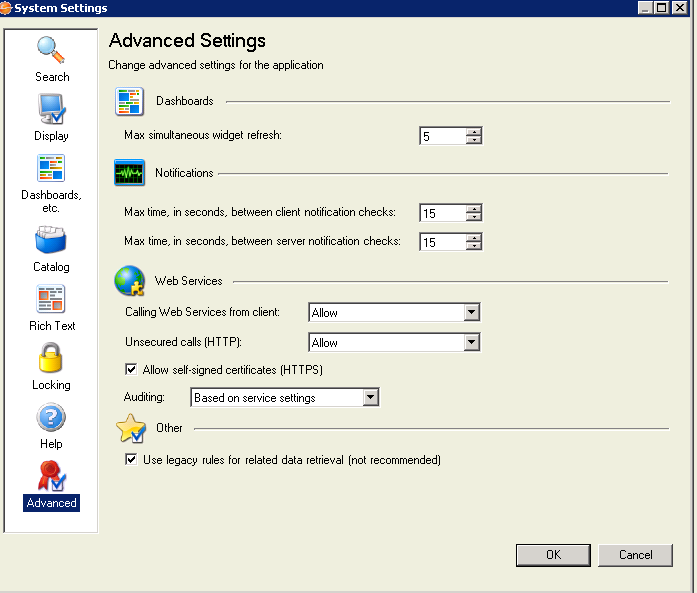Viewport: 697px width, 593px height.
Task: Toggle Allow self-signed certificates checkbox
Action: click(x=131, y=370)
